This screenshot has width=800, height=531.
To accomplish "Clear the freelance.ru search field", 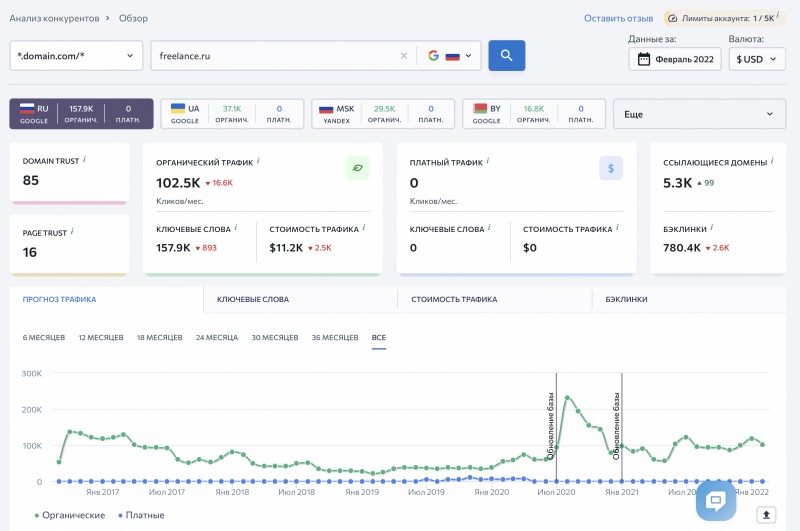I will point(404,56).
